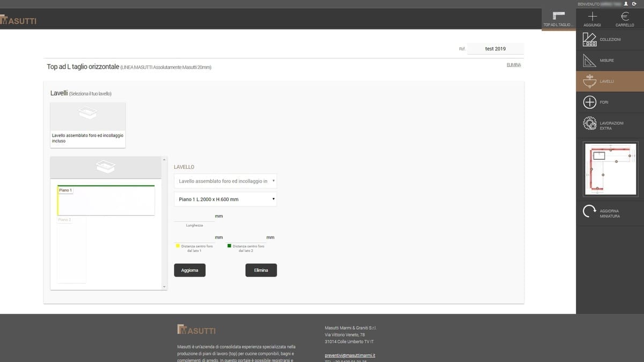Image resolution: width=644 pixels, height=362 pixels.
Task: Click the Masutti logo in footer
Action: pyautogui.click(x=196, y=329)
